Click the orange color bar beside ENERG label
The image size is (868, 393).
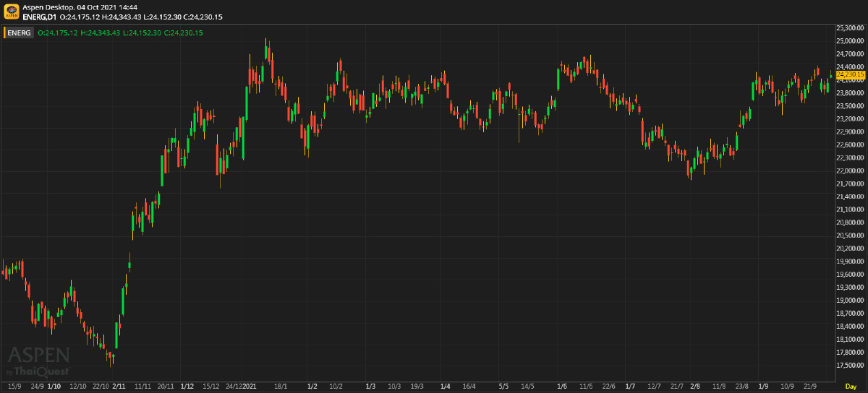click(x=4, y=33)
